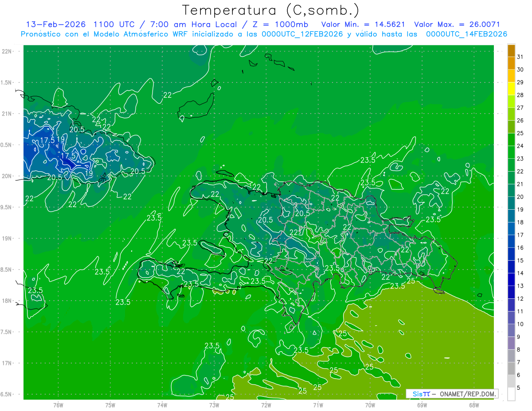
Task: Click the "22N" latitude axis label
Action: [7, 51]
